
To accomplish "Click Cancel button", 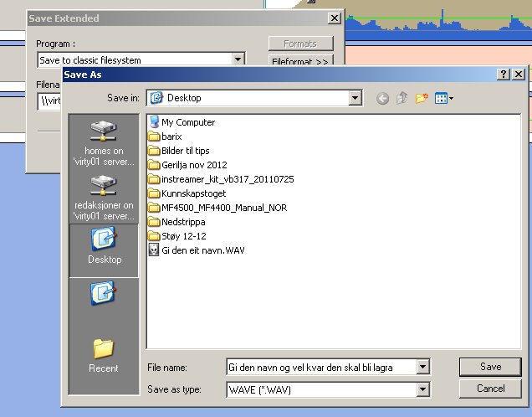I will coord(490,389).
